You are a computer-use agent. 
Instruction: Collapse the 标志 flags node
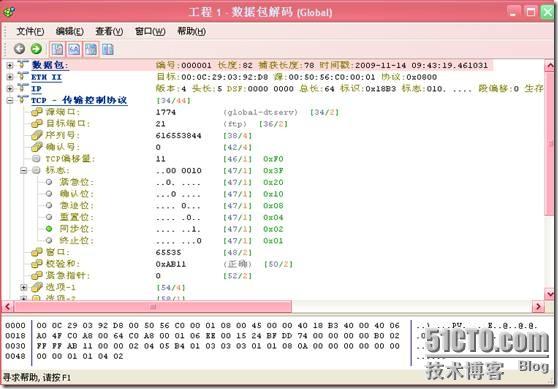pyautogui.click(x=23, y=170)
